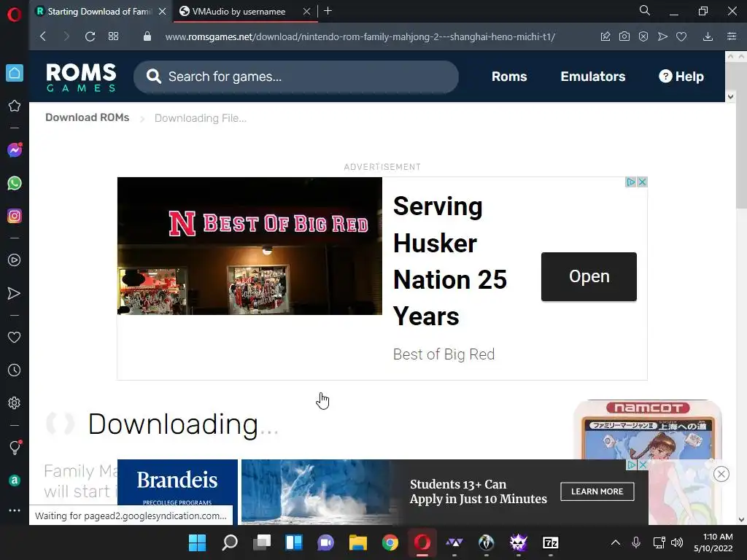747x560 pixels.
Task: Click the scrollbar down arrow
Action: click(x=741, y=519)
